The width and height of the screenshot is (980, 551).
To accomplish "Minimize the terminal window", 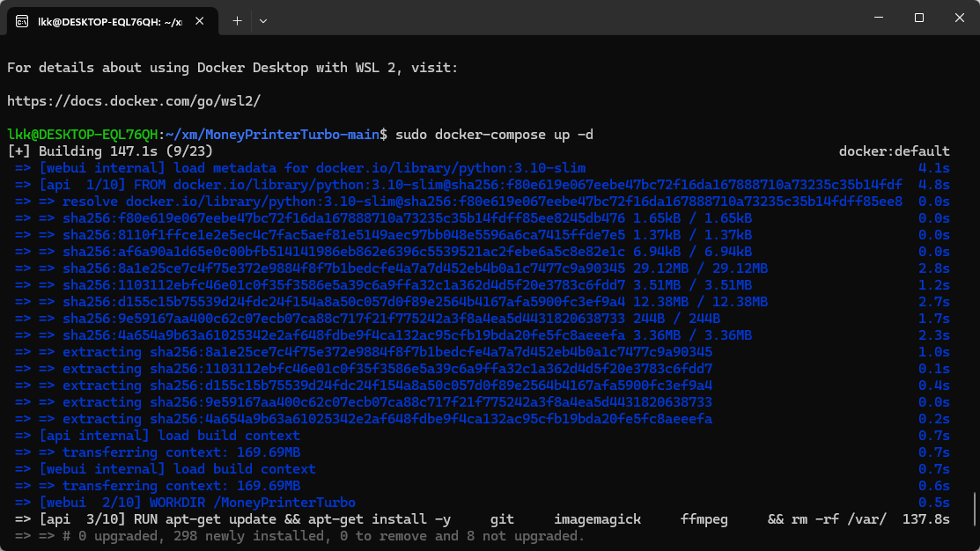I will (x=878, y=18).
